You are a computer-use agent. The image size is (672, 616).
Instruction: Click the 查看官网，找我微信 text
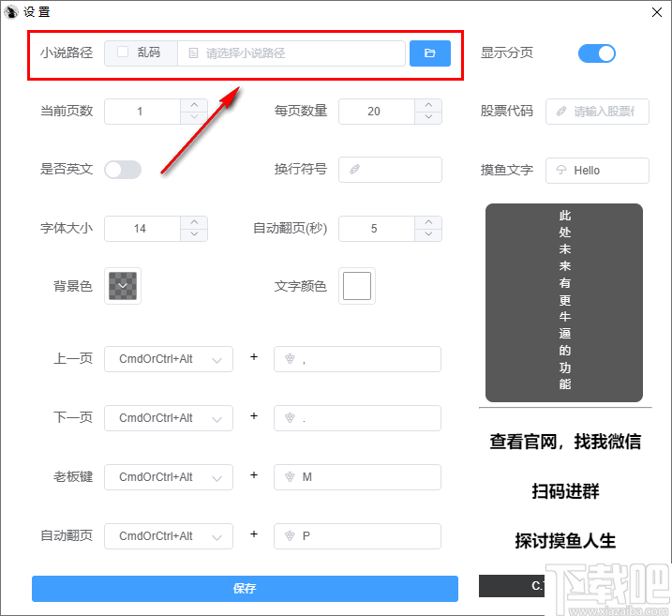(565, 442)
